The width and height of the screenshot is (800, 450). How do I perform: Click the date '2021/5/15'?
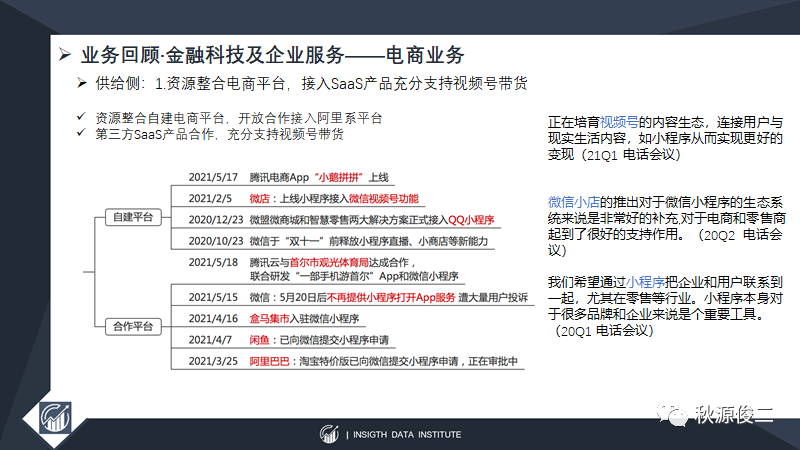(x=213, y=297)
